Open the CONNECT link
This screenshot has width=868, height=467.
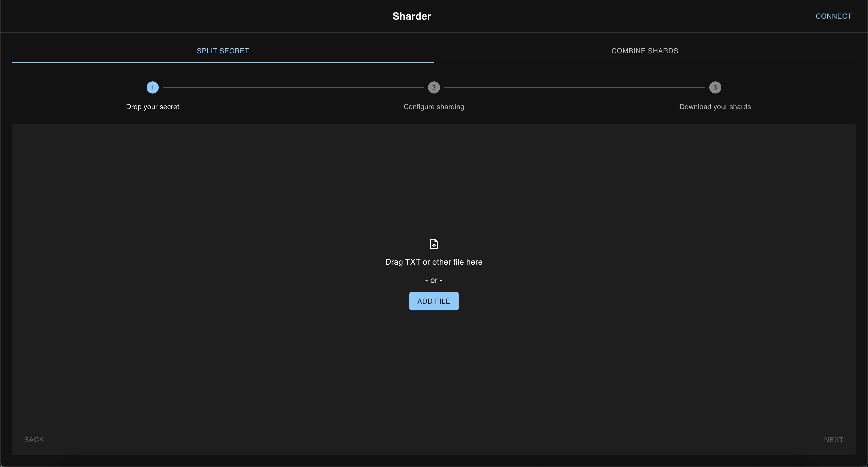833,16
